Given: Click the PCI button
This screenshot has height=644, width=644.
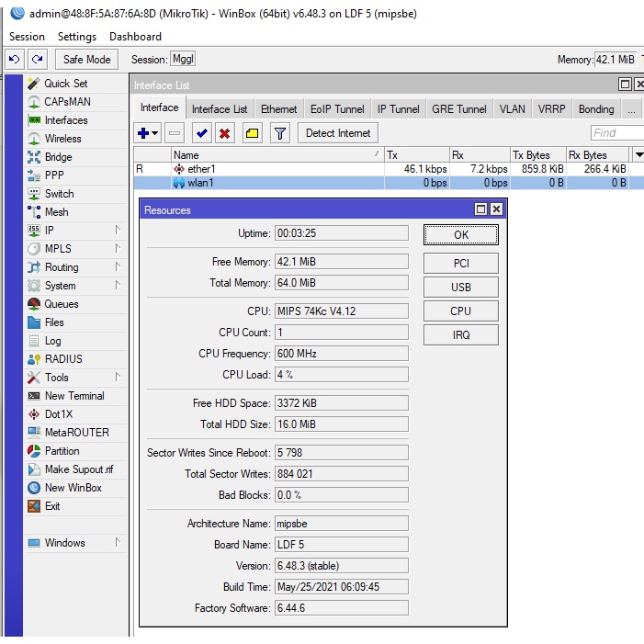Looking at the screenshot, I should point(461,264).
